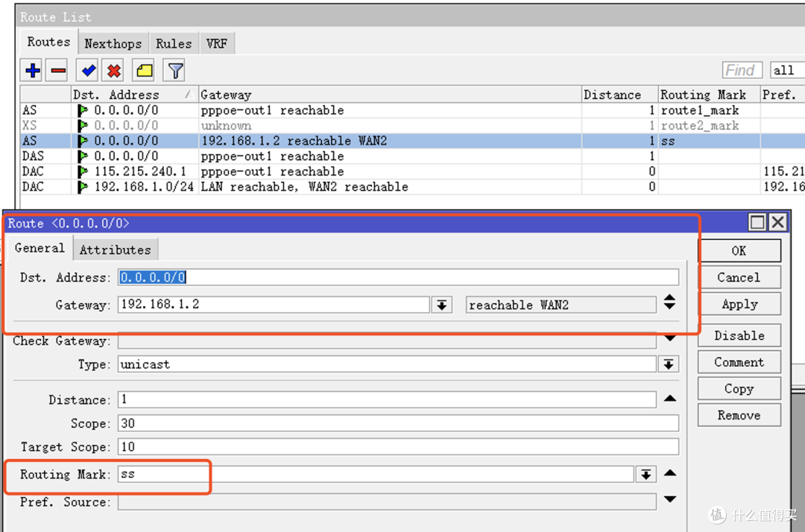Click the blue checkmark icon to enable route
The width and height of the screenshot is (805, 532).
87,70
